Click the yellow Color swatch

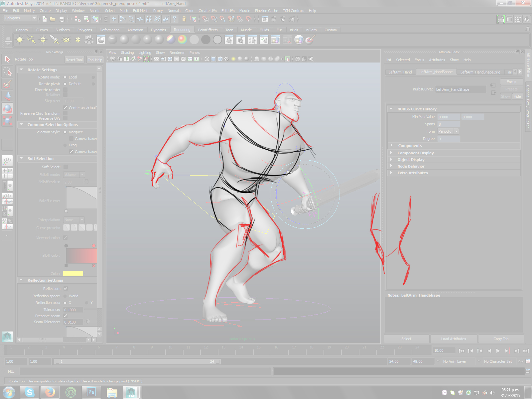[x=73, y=274]
